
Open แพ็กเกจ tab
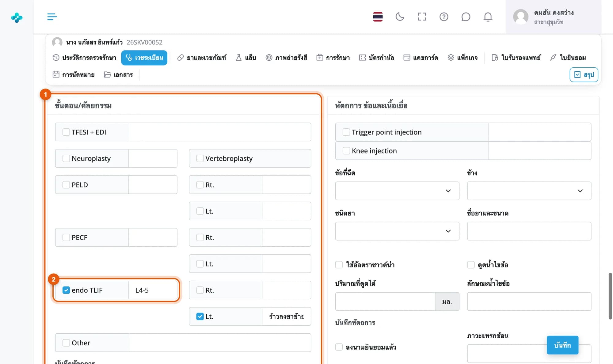click(x=463, y=58)
